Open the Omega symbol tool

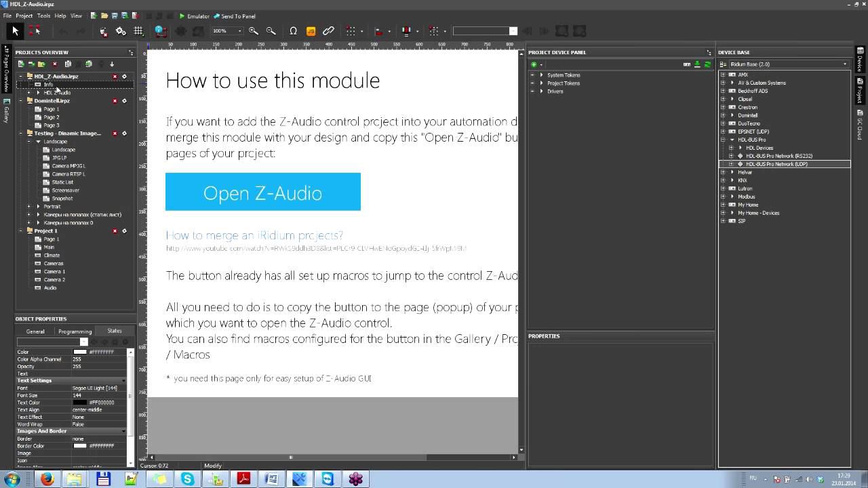(293, 30)
